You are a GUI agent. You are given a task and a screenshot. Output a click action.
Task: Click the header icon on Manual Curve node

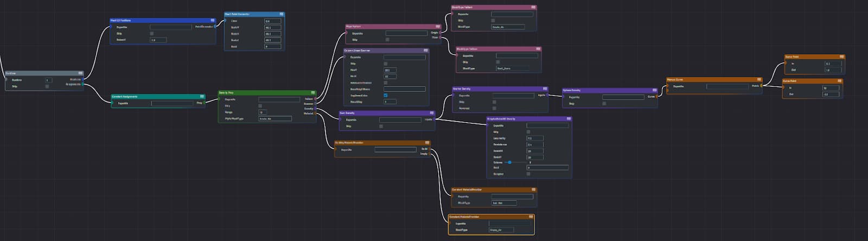click(758, 80)
